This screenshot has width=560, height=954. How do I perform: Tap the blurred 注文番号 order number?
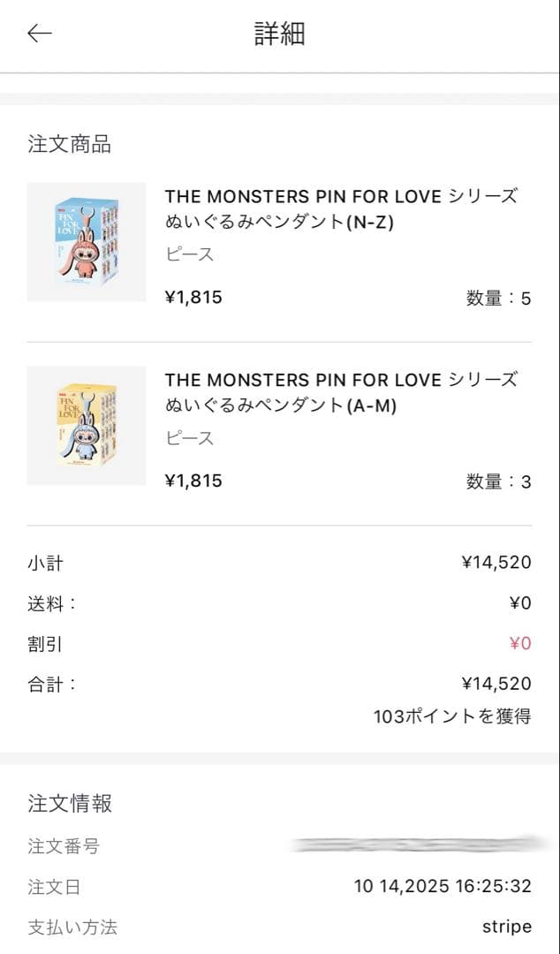coord(415,846)
